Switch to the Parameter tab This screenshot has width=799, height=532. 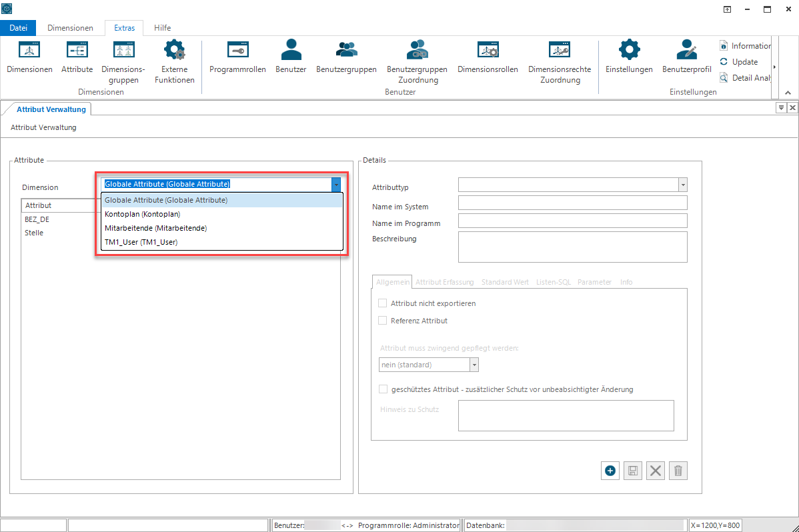tap(594, 282)
